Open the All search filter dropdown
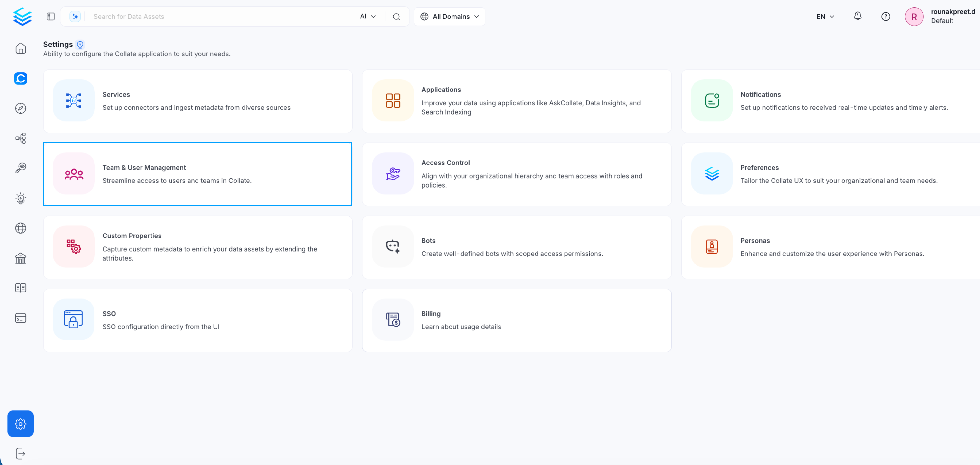The height and width of the screenshot is (465, 980). 367,16
